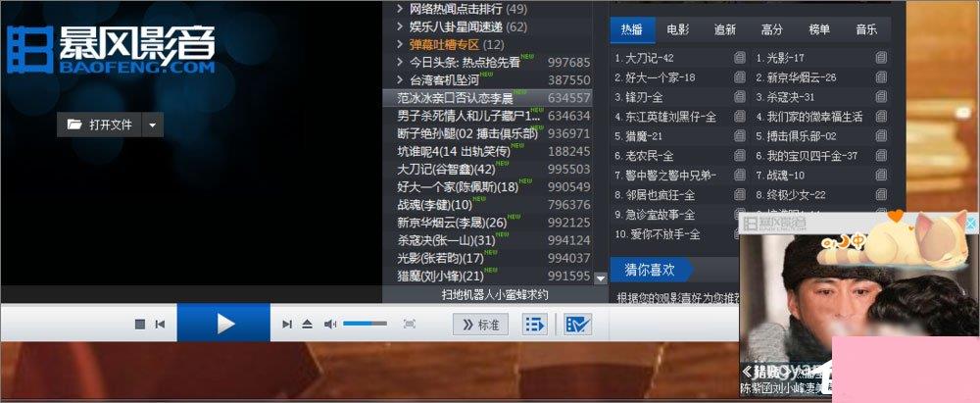Select 范冰冰亲口否认恋李晨 in the list

coord(487,98)
